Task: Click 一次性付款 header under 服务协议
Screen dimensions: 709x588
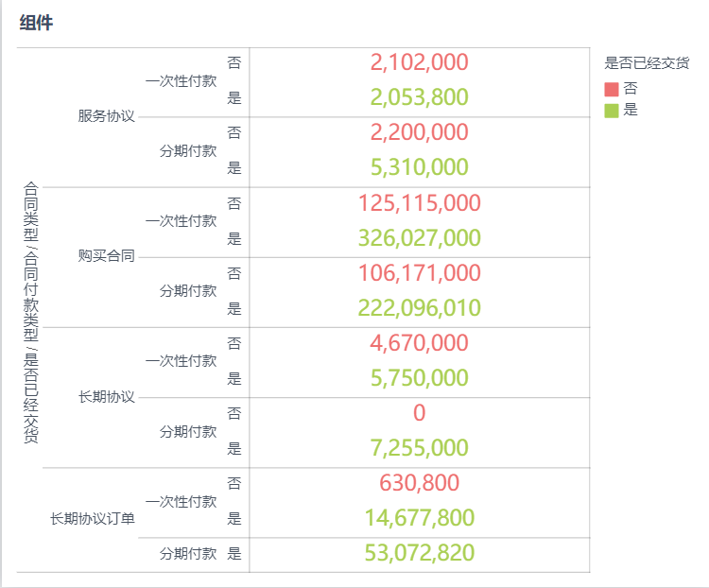Action: point(181,80)
